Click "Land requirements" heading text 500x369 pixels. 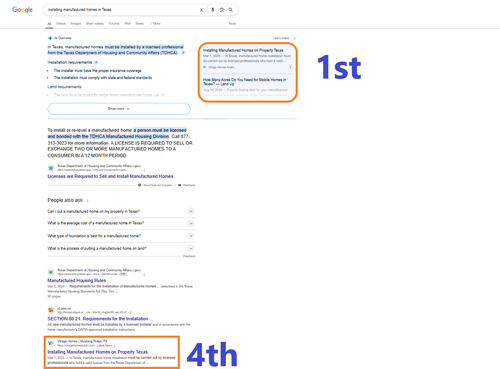64,87
